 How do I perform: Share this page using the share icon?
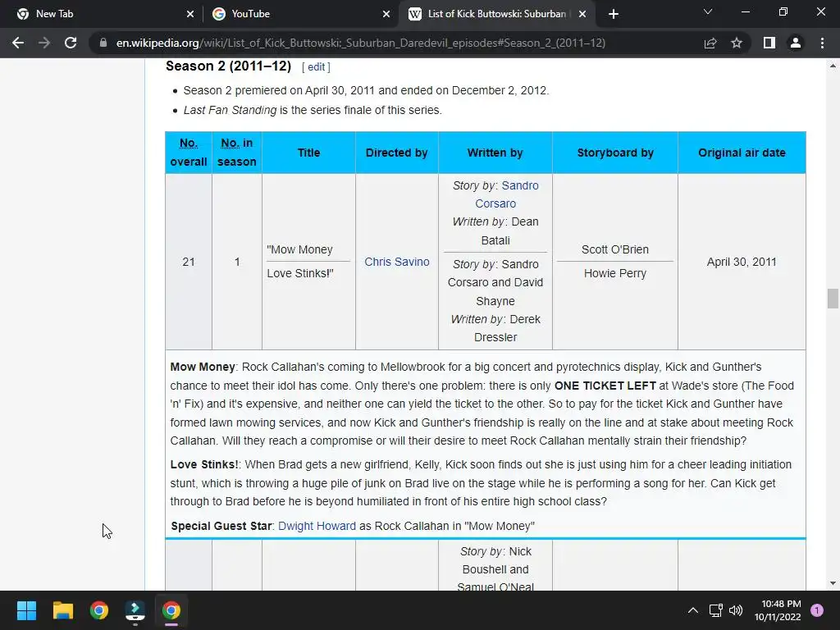(x=710, y=43)
